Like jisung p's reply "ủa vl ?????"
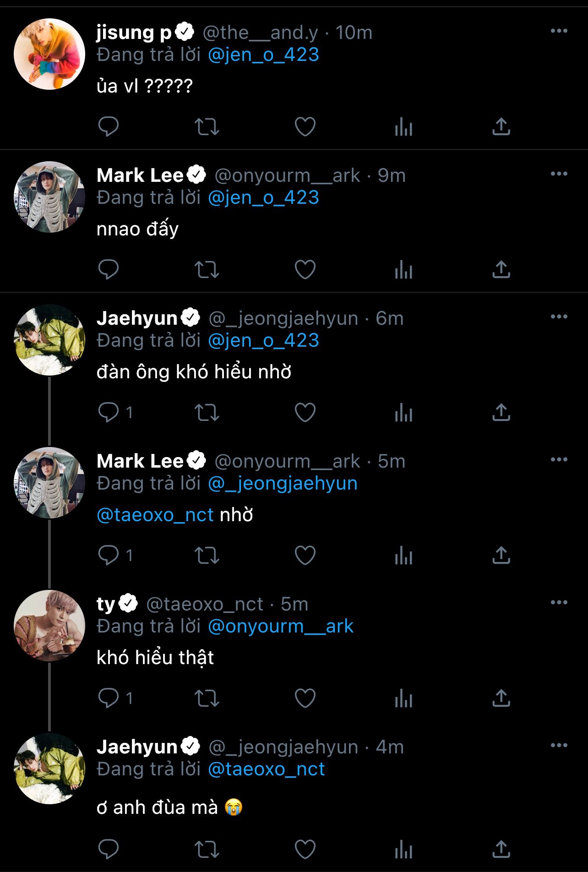This screenshot has height=872, width=588. [305, 127]
